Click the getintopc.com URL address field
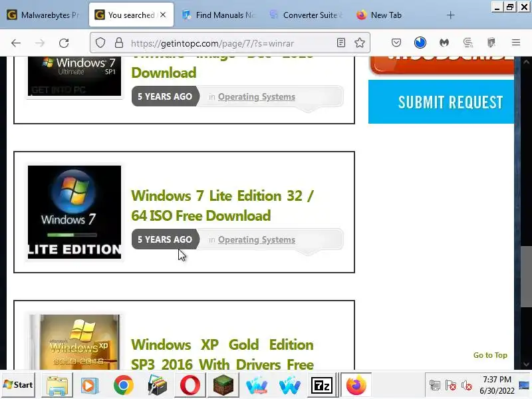Screen dimensions: 532x399 (x=231, y=43)
